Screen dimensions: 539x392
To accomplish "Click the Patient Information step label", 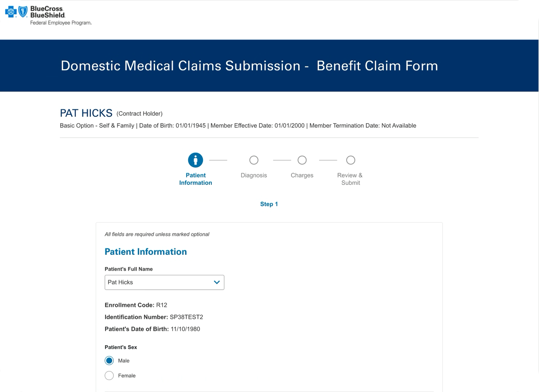I will click(195, 179).
